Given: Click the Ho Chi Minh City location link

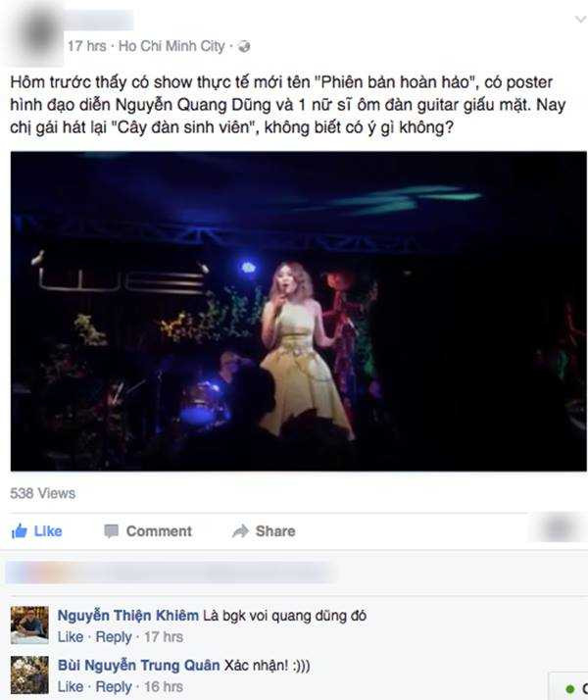Looking at the screenshot, I should click(171, 46).
